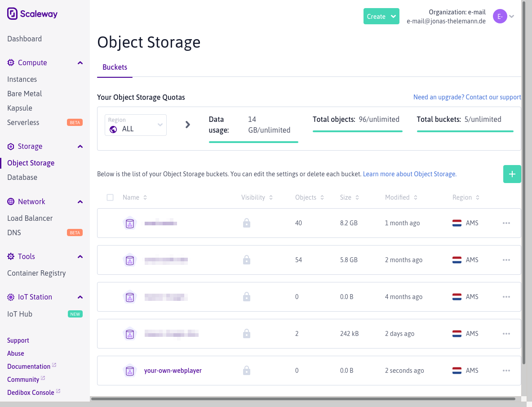This screenshot has width=532, height=407.
Task: Expand quotas with the right chevron arrow
Action: click(188, 125)
